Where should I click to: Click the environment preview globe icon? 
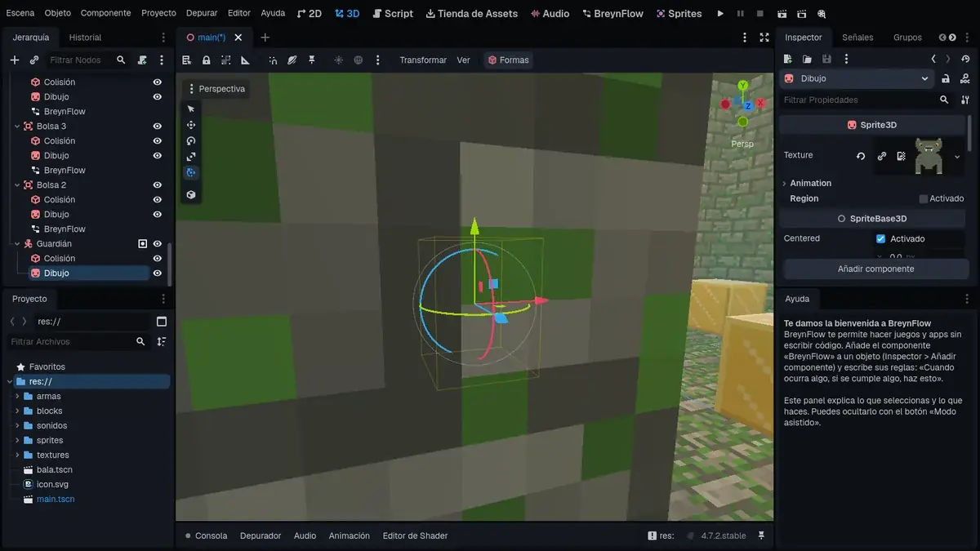pyautogui.click(x=359, y=60)
